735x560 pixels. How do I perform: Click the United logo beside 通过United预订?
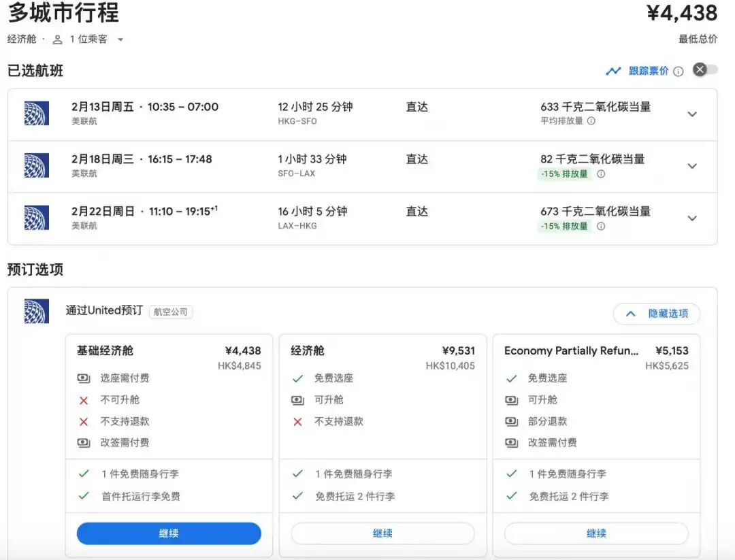(x=36, y=311)
